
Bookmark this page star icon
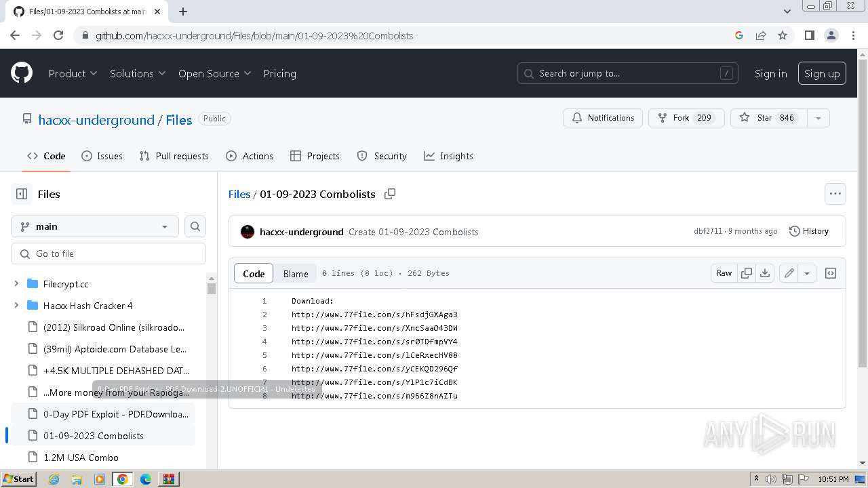tap(783, 35)
